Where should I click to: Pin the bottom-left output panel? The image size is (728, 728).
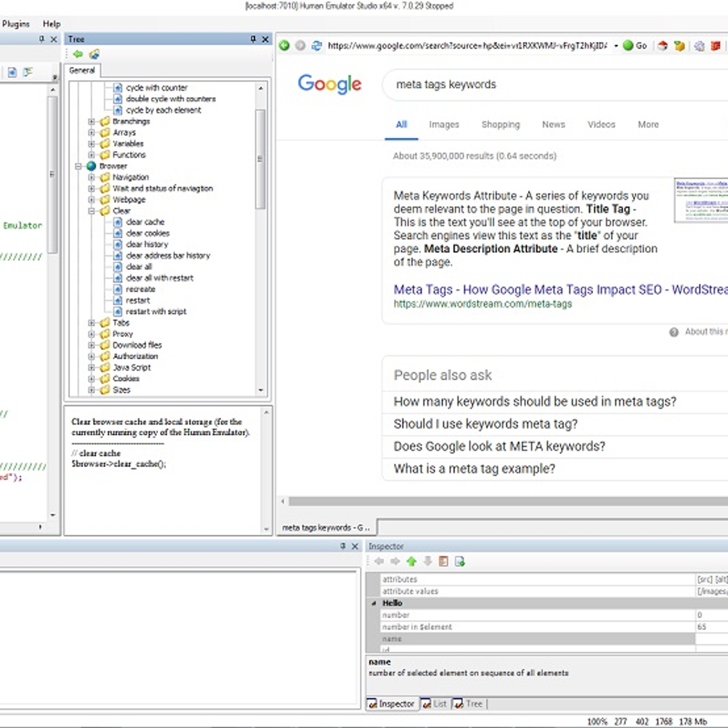click(x=343, y=546)
